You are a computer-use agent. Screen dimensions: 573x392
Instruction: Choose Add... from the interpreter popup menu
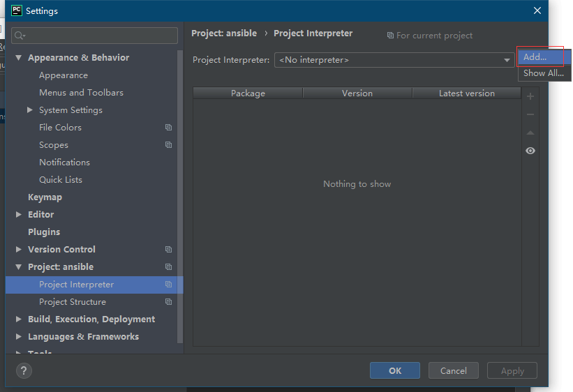tap(544, 57)
